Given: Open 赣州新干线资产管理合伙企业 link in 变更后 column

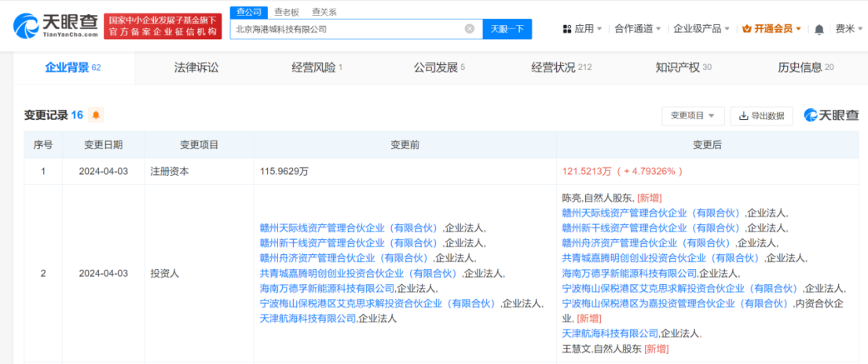Looking at the screenshot, I should (651, 227).
